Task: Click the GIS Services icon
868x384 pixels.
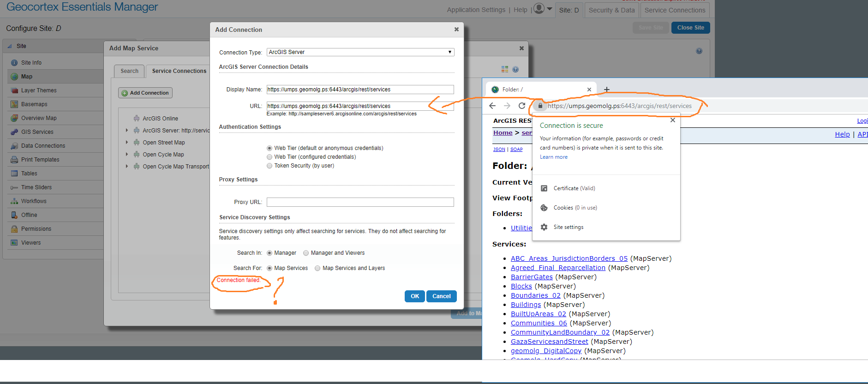Action: click(x=14, y=132)
